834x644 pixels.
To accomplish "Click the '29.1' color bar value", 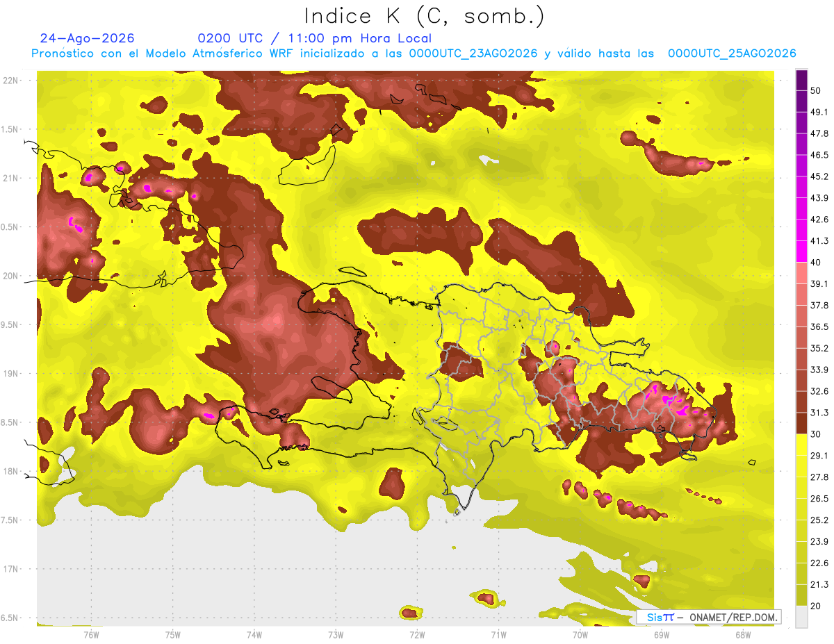I will [819, 455].
